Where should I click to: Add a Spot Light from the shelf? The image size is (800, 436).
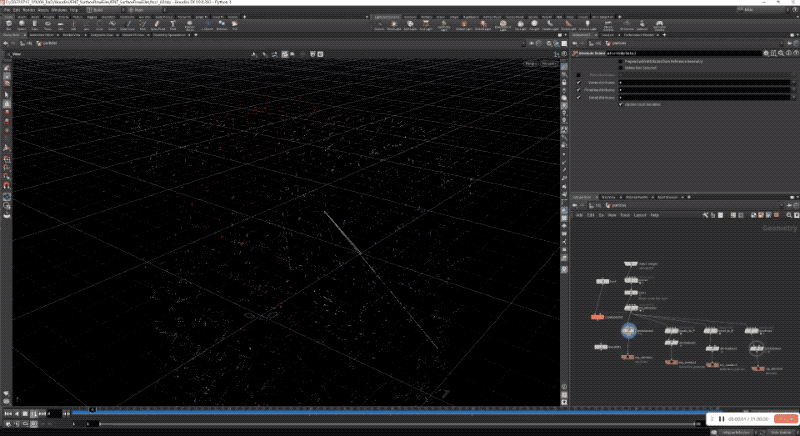point(410,23)
